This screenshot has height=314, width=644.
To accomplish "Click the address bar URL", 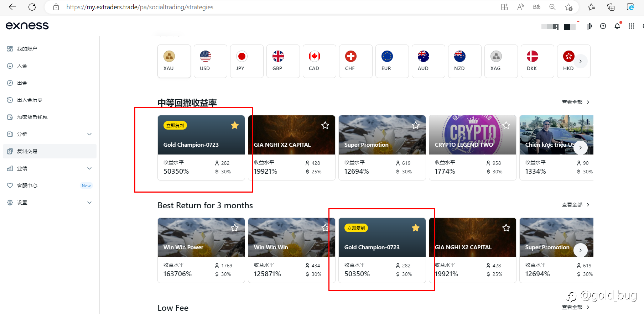I will coord(140,7).
